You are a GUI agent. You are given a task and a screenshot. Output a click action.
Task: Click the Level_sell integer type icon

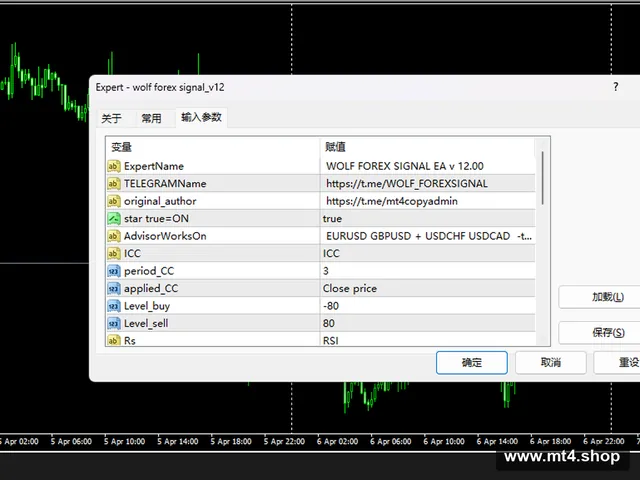coord(114,323)
